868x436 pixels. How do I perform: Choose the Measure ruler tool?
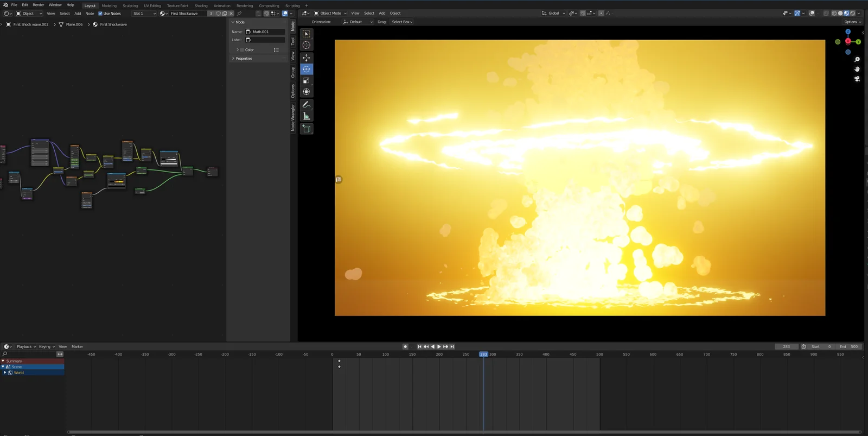[x=307, y=116]
